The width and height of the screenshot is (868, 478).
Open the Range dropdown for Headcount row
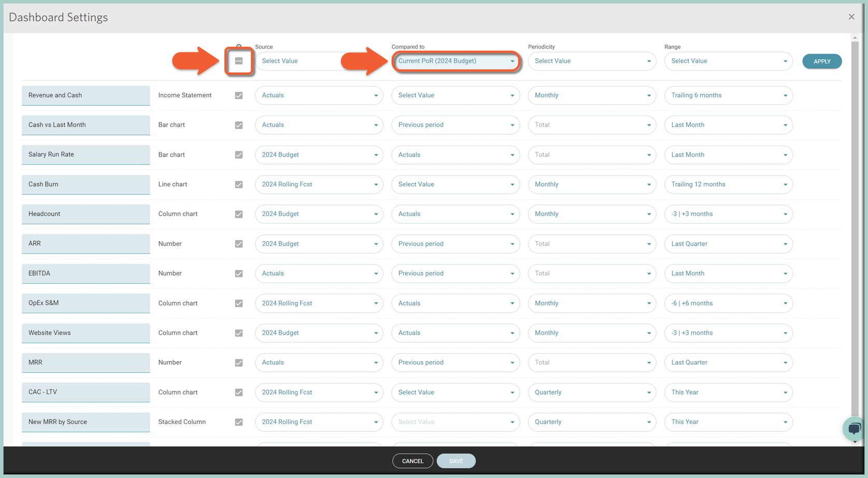pyautogui.click(x=729, y=214)
